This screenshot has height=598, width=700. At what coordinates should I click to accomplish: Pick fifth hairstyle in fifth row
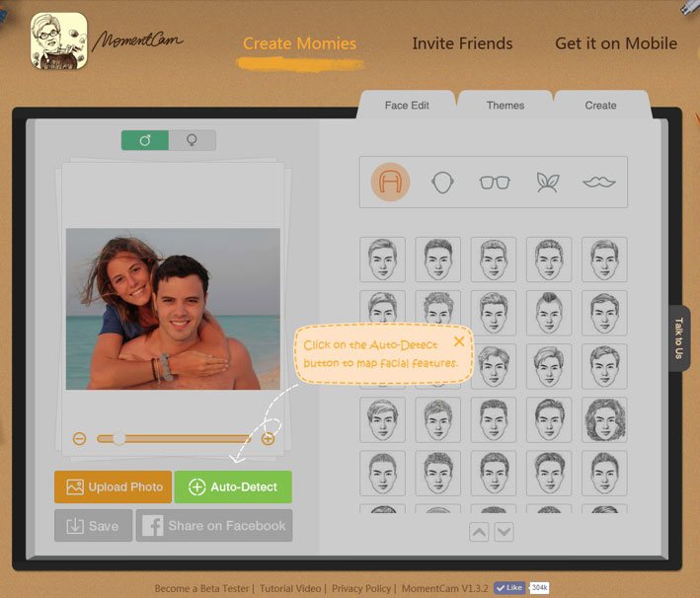coord(604,474)
